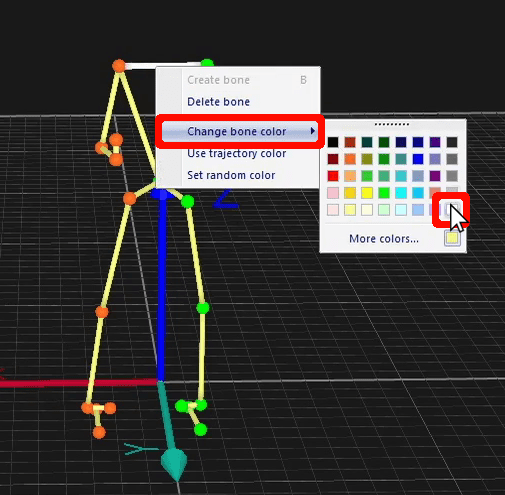Click the blue Z axis shaft

pyautogui.click(x=161, y=288)
